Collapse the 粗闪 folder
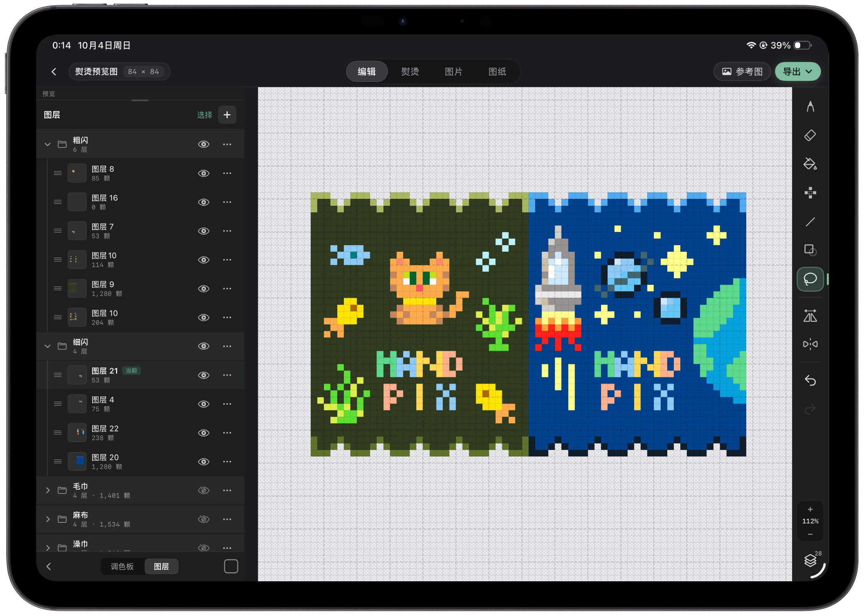The width and height of the screenshot is (865, 616). pyautogui.click(x=47, y=144)
